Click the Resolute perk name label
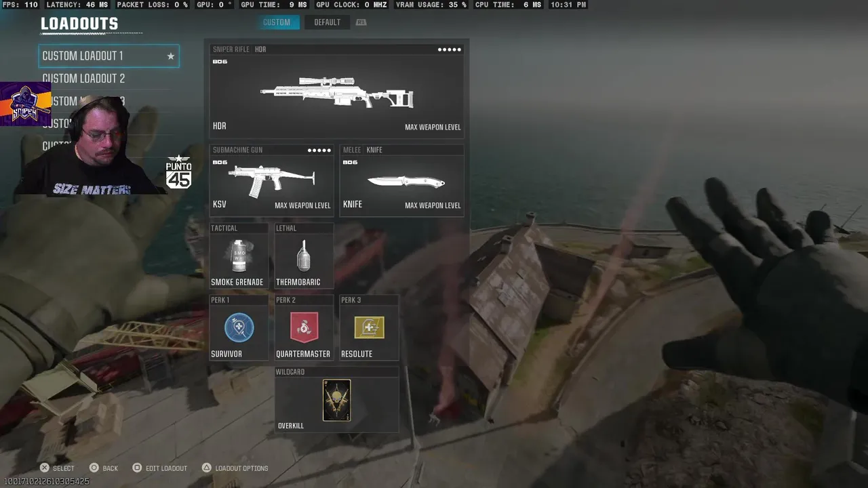This screenshot has width=868, height=488. [357, 354]
